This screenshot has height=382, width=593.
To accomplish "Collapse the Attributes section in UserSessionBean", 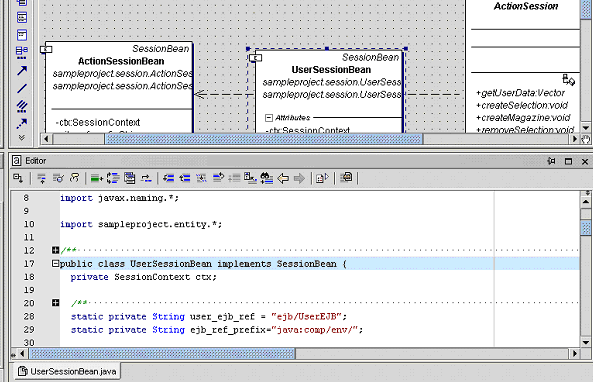I will pyautogui.click(x=269, y=118).
